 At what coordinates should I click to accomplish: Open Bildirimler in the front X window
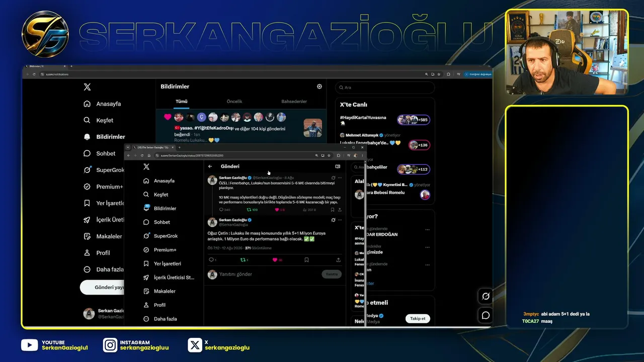coord(160,208)
